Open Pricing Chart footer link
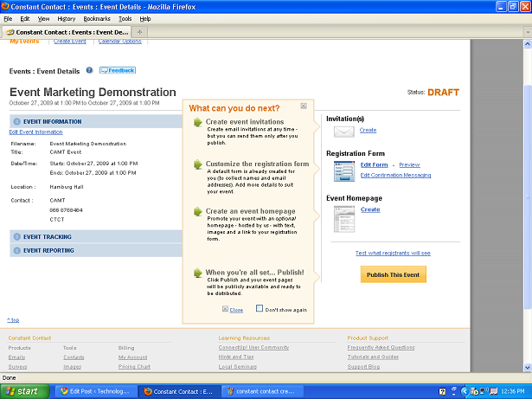Screen dimensions: 532x399 [134, 367]
